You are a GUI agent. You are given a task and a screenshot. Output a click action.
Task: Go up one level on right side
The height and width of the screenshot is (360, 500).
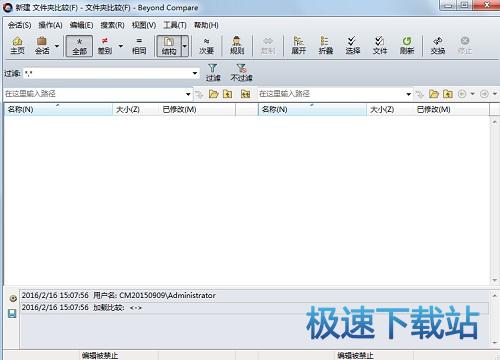click(x=448, y=94)
